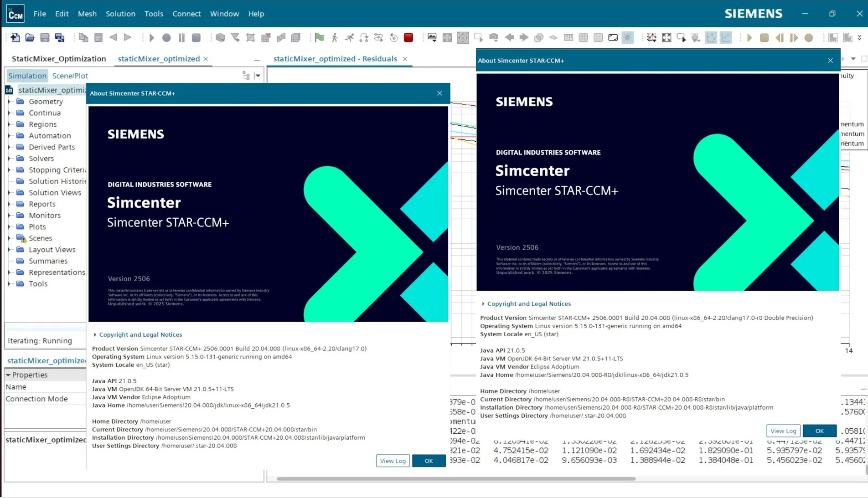
Task: Select the Automation tree item
Action: coord(50,135)
